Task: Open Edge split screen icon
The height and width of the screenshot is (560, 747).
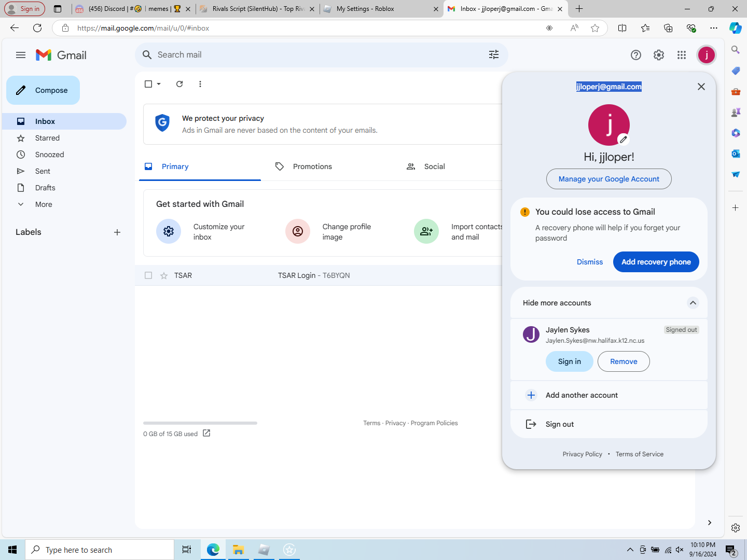Action: [622, 28]
